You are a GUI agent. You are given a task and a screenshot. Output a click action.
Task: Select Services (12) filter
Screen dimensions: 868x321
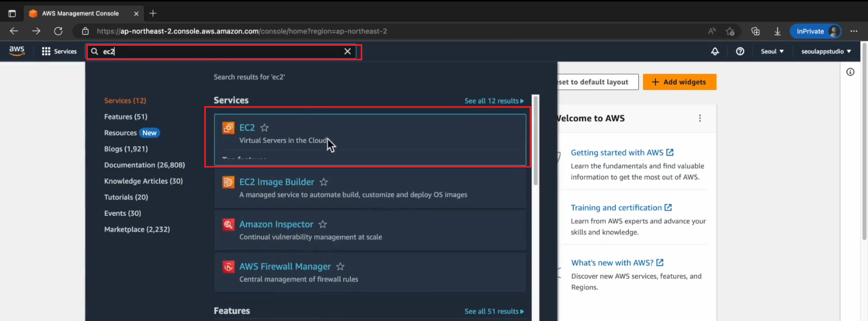tap(125, 100)
